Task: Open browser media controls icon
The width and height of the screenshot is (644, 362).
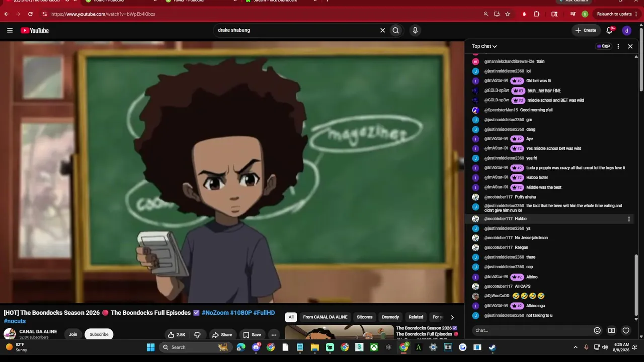Action: (573, 14)
